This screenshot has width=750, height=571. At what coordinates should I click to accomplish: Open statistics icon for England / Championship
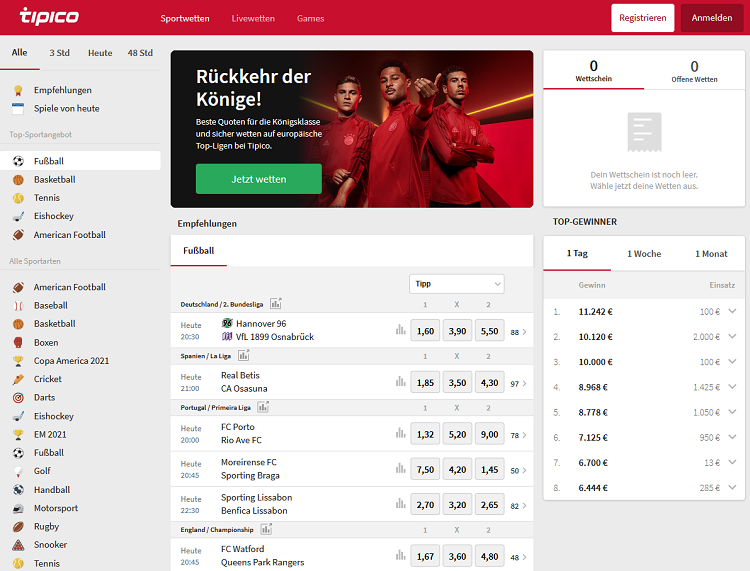coord(266,529)
